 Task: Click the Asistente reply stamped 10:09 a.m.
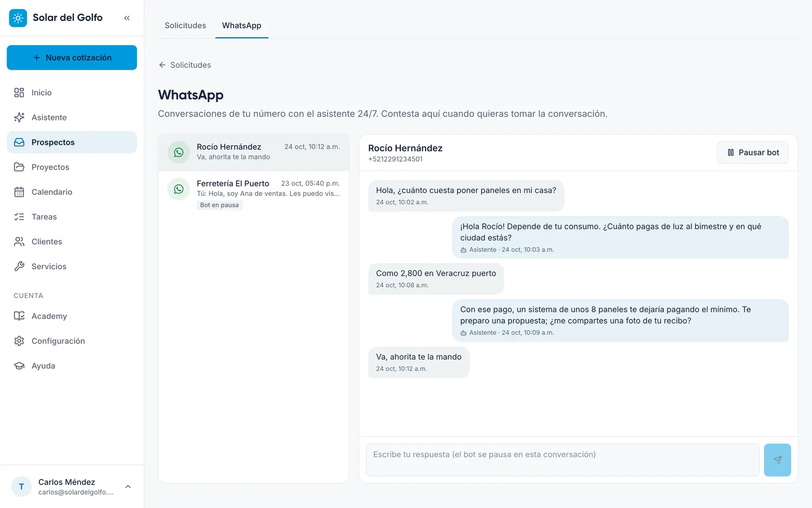pyautogui.click(x=620, y=321)
